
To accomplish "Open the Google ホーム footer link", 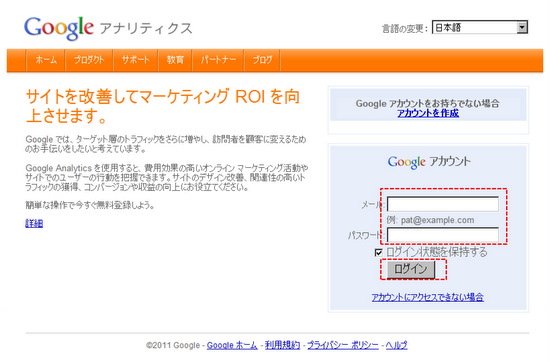I will coord(232,345).
